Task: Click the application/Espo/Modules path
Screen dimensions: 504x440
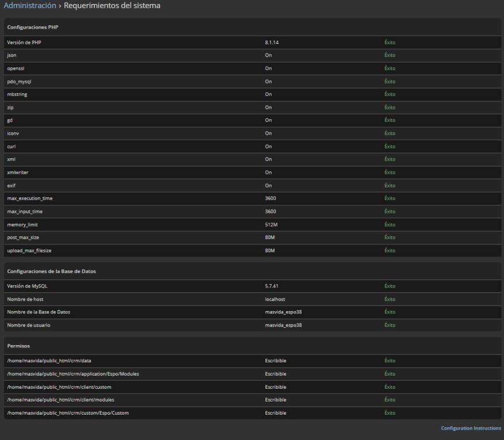Action: pyautogui.click(x=72, y=374)
